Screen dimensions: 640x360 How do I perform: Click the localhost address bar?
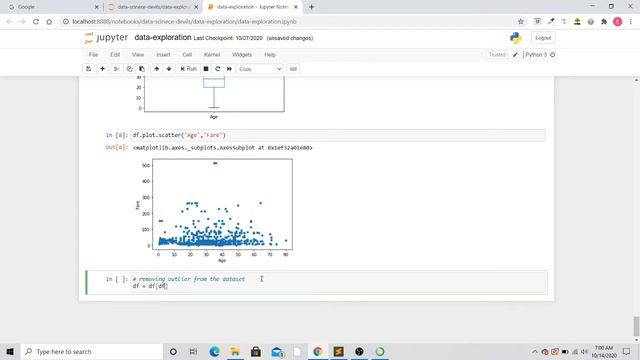tap(286, 22)
